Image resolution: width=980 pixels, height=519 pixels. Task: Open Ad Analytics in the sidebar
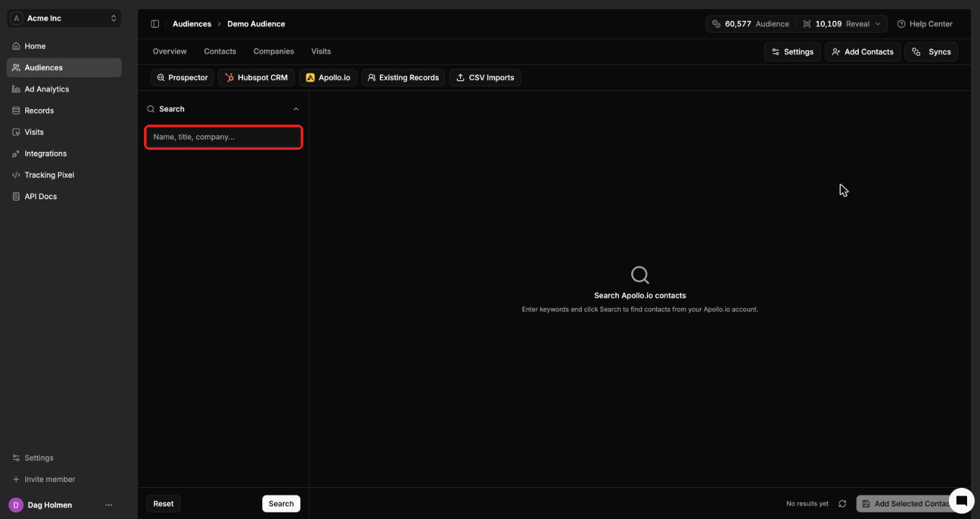coord(64,89)
